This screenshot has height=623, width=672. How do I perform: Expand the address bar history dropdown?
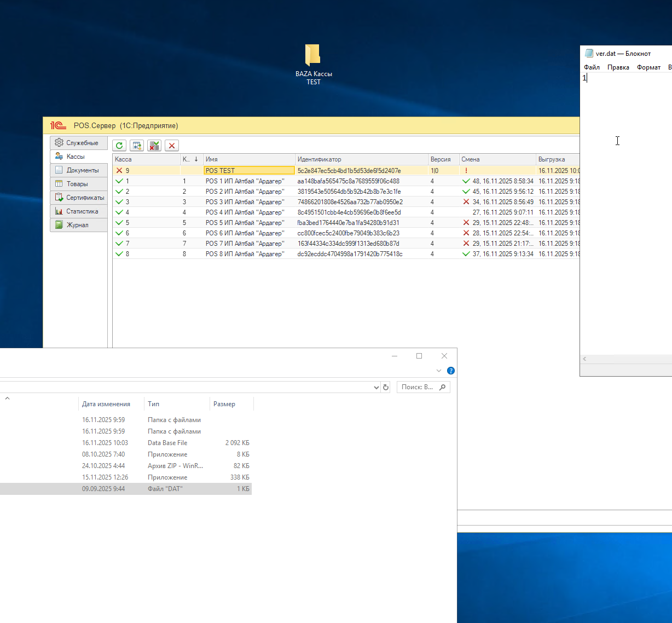click(376, 388)
